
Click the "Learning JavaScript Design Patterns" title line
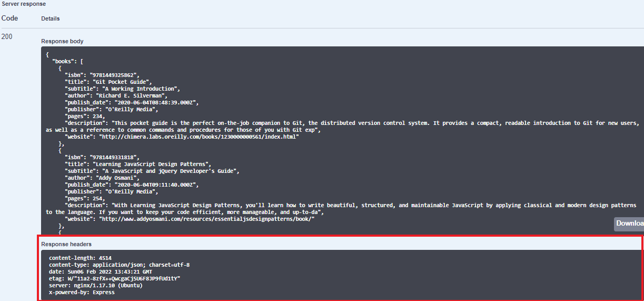tap(137, 164)
